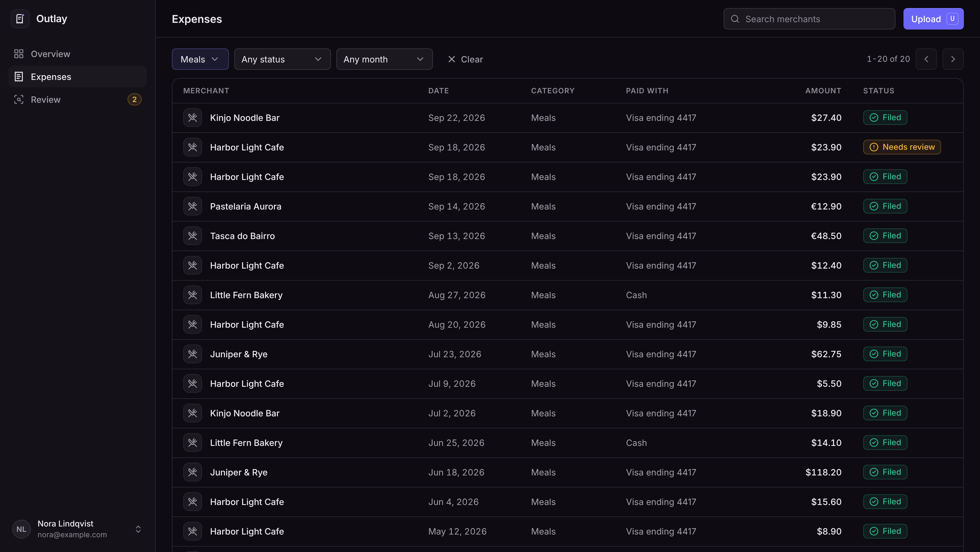Click the meal icon on Harbor Light Cafe Sep 2 row

193,265
